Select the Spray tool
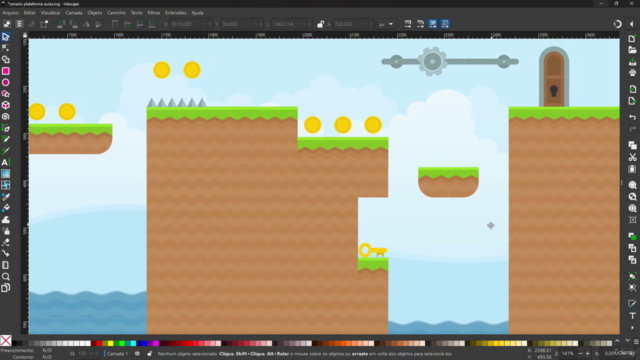The width and height of the screenshot is (640, 360). [5, 231]
